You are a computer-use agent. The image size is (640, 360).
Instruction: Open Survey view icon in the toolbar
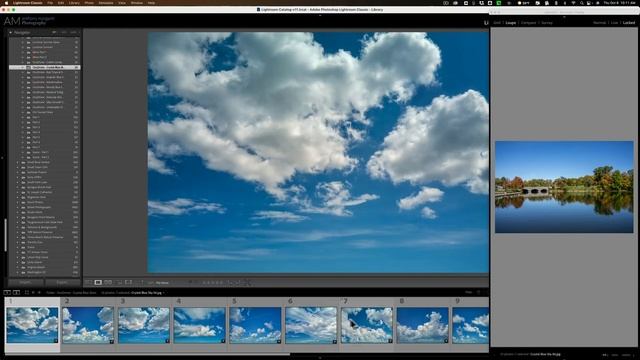point(119,282)
